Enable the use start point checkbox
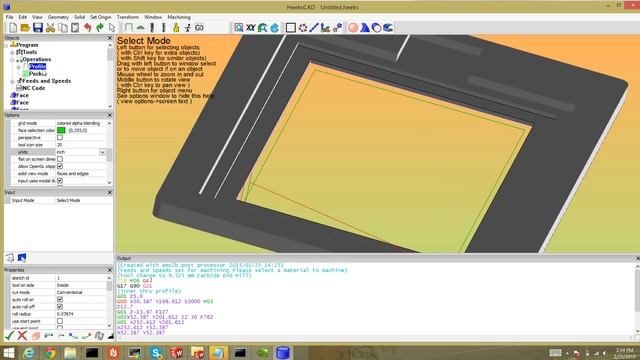This screenshot has height=360, width=640. pos(60,321)
